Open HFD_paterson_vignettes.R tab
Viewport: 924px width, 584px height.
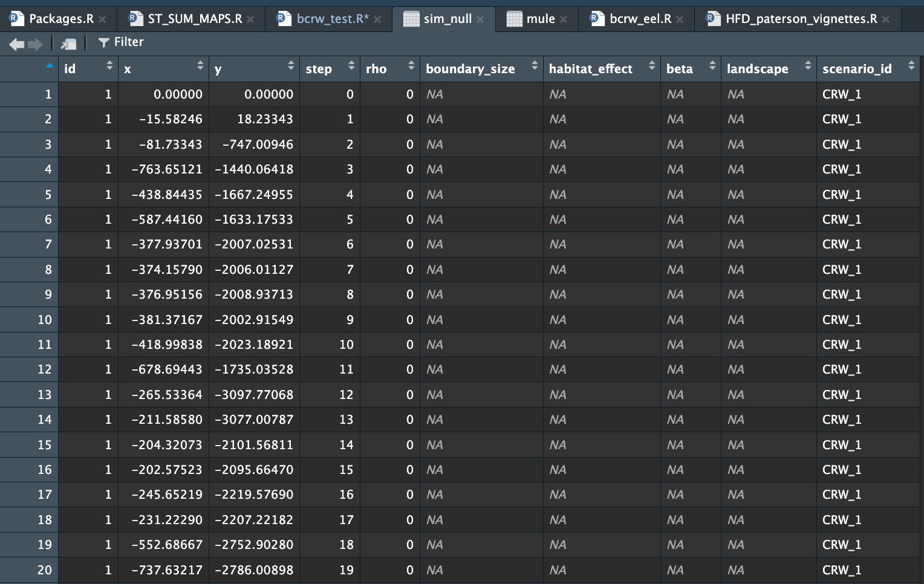coord(801,19)
